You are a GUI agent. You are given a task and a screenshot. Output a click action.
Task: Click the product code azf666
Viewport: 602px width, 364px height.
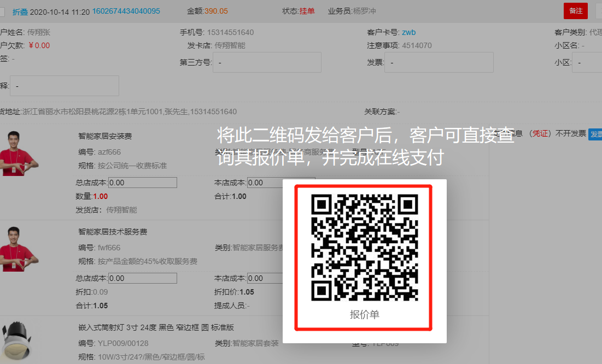pos(109,152)
